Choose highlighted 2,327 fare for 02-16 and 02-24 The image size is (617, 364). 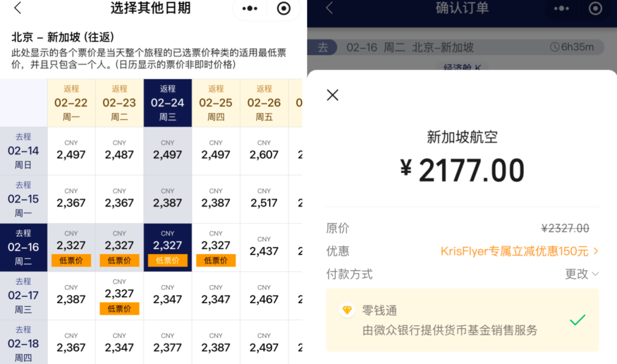coord(167,247)
